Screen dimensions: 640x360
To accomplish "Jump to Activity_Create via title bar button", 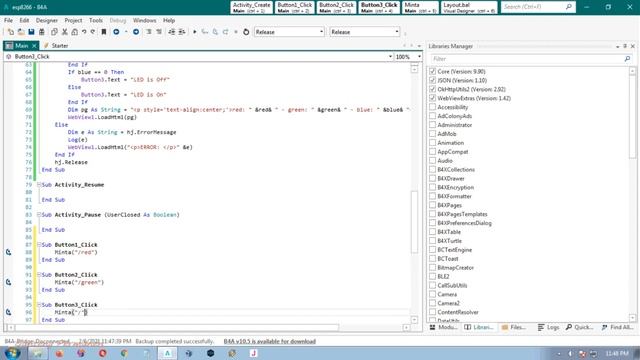I will 251,7.
